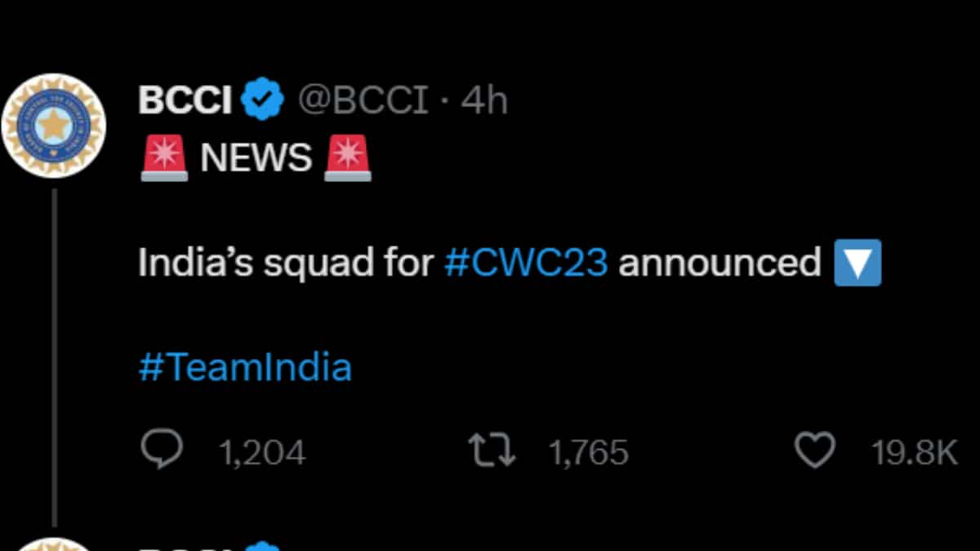Click the siren emoji after NEWS

(347, 158)
